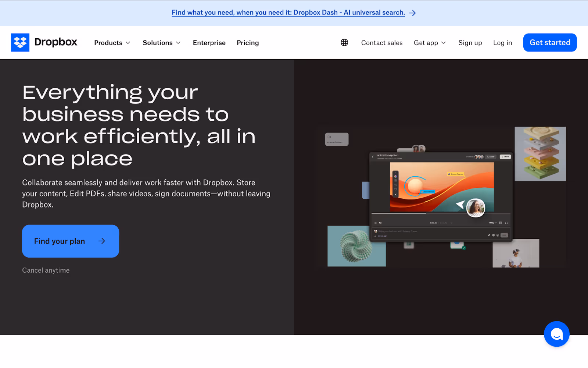The image size is (588, 368).
Task: Expand the Solutions dropdown
Action: coord(162,43)
